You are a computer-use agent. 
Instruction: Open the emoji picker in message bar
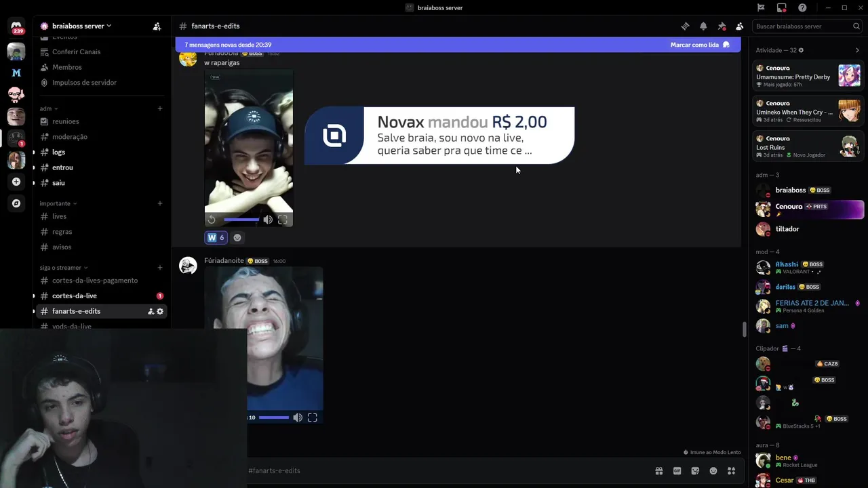713,471
